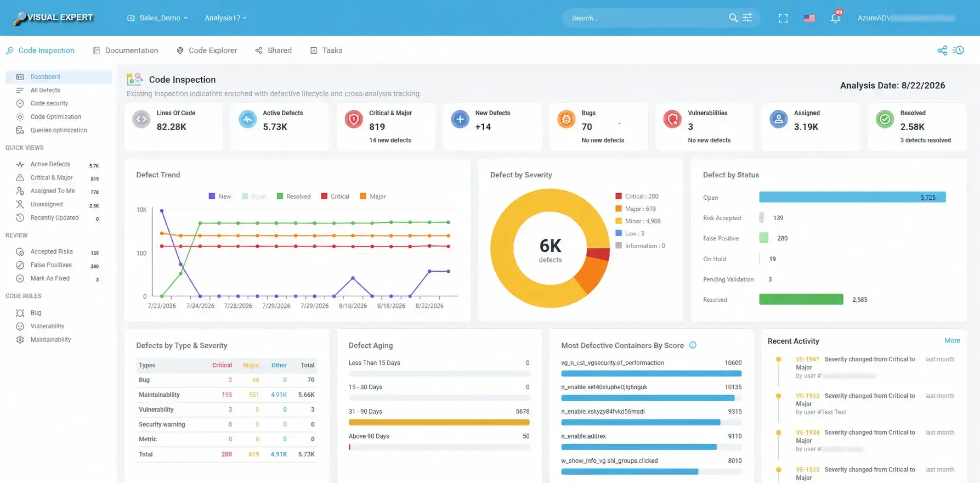The width and height of the screenshot is (980, 483).
Task: Toggle the Resolved series in legend
Action: tap(293, 196)
